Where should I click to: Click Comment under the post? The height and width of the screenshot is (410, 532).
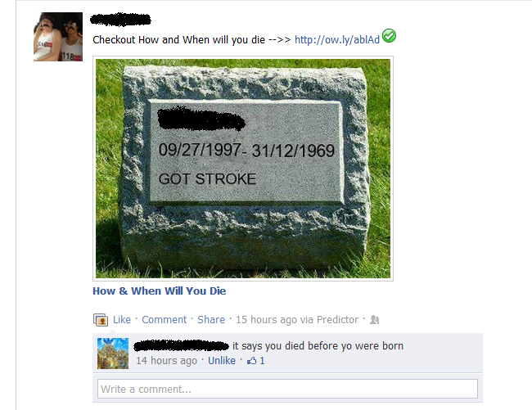coord(165,320)
